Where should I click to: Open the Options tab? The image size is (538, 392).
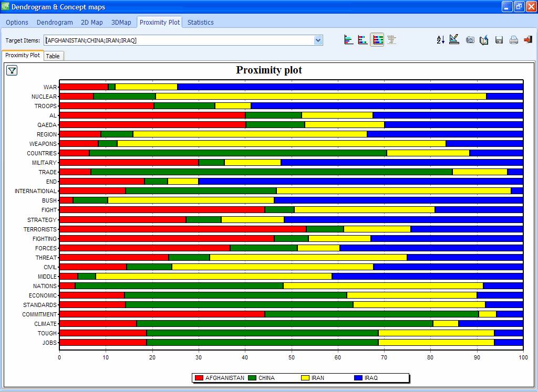click(x=17, y=23)
